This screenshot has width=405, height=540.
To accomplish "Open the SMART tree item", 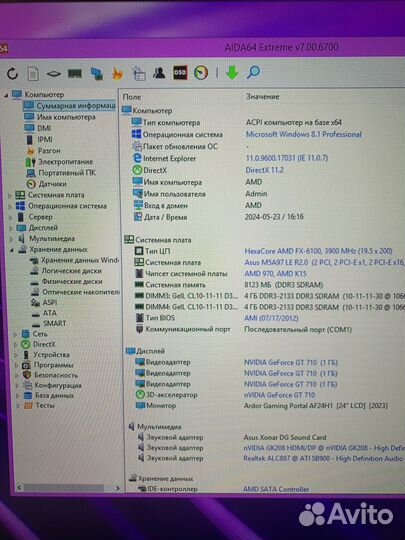I will 54,323.
